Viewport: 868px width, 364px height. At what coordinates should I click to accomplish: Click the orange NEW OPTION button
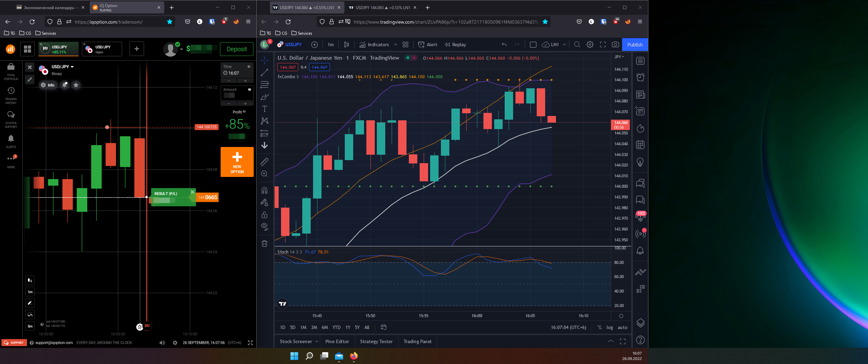[x=237, y=162]
